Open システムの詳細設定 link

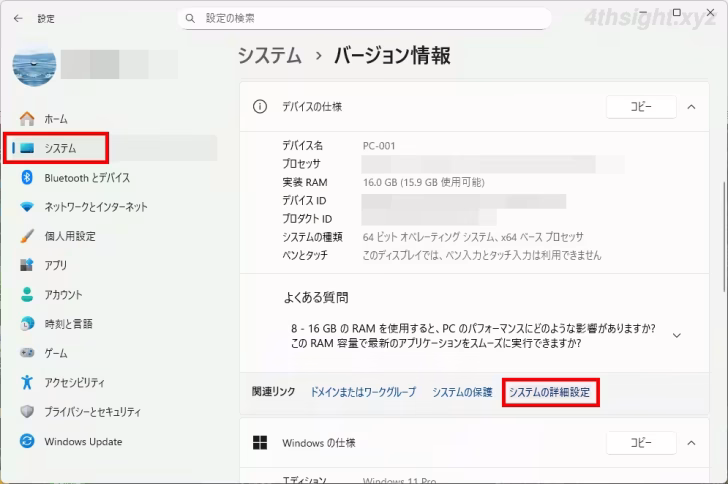(x=550, y=392)
